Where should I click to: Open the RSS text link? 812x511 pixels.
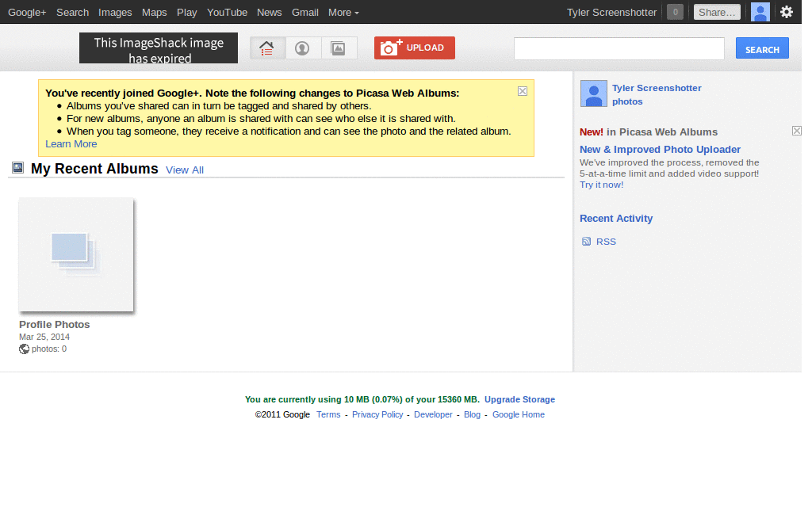click(606, 242)
